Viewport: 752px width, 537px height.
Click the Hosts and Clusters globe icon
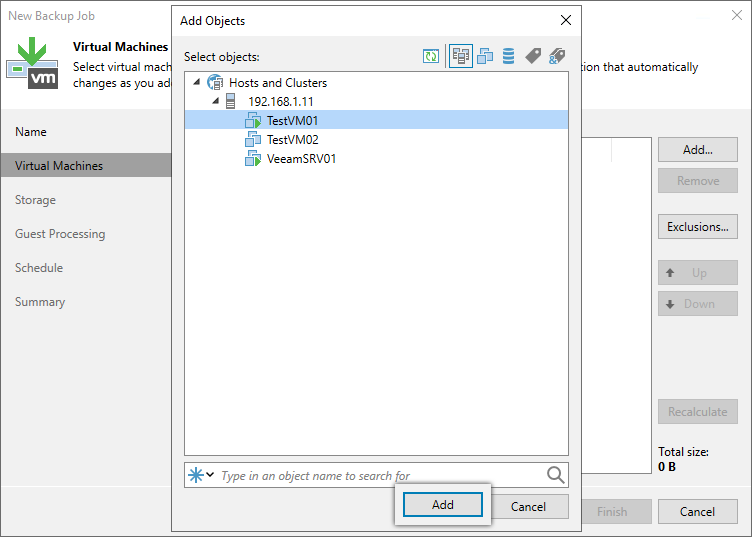click(x=215, y=82)
